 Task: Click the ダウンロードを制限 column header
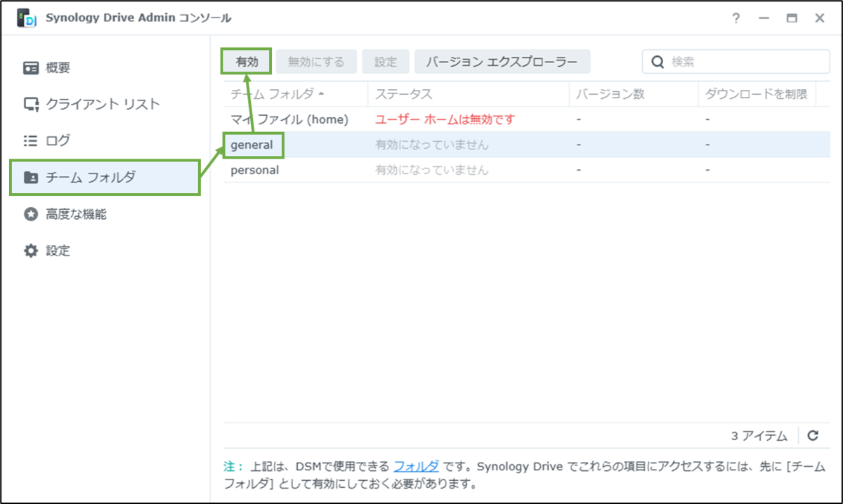[x=757, y=94]
